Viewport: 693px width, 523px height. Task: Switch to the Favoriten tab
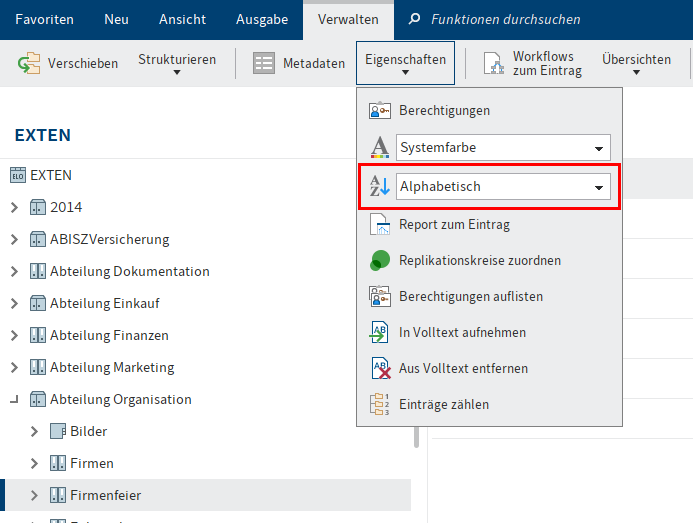click(x=44, y=19)
